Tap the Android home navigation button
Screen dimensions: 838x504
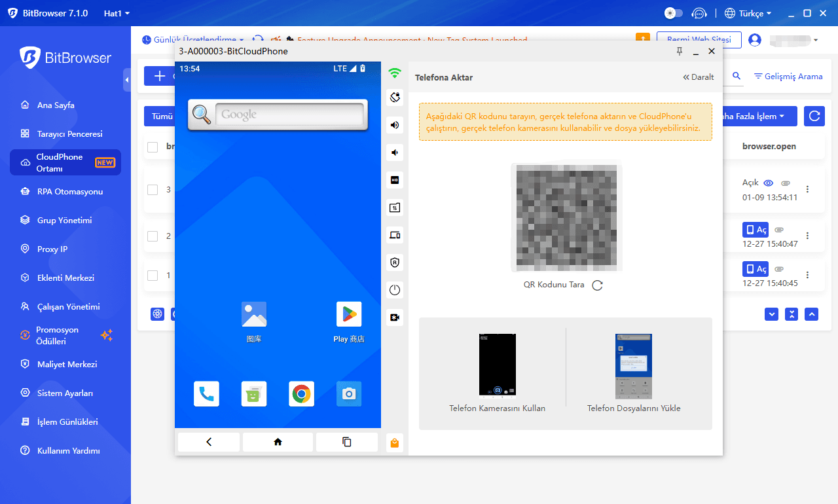point(278,442)
